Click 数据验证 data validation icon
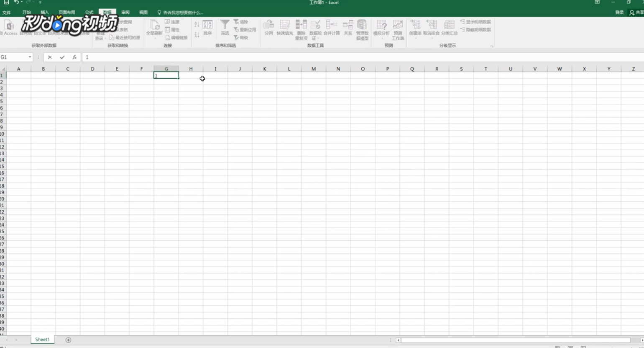The width and height of the screenshot is (644, 348). (315, 30)
